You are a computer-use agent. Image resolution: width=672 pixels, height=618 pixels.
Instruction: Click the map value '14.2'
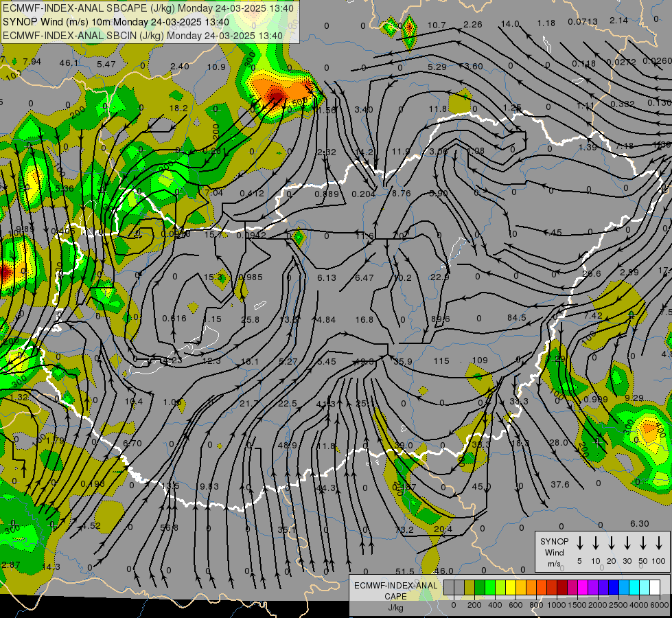pyautogui.click(x=364, y=152)
